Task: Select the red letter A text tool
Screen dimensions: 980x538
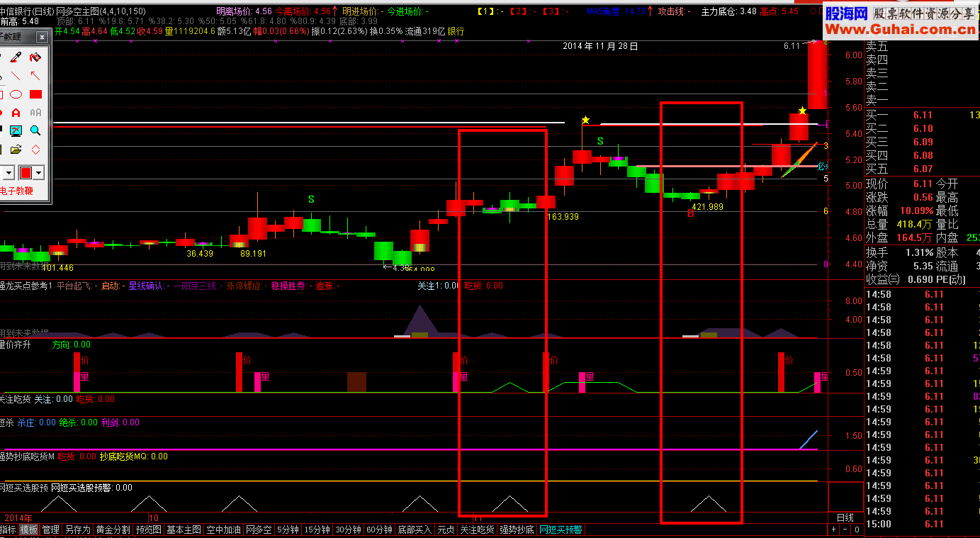Action: [x=16, y=113]
